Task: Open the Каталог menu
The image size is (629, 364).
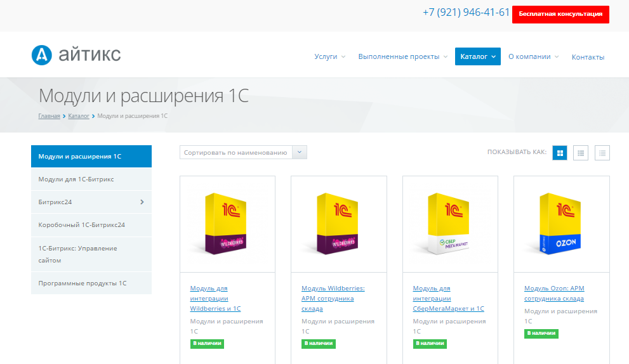Action: tap(478, 56)
